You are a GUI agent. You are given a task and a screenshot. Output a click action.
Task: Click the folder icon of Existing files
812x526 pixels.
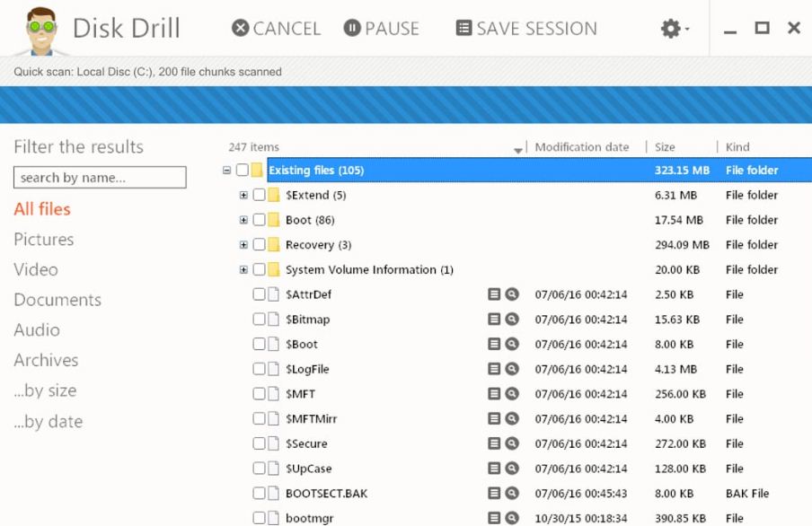(x=257, y=171)
